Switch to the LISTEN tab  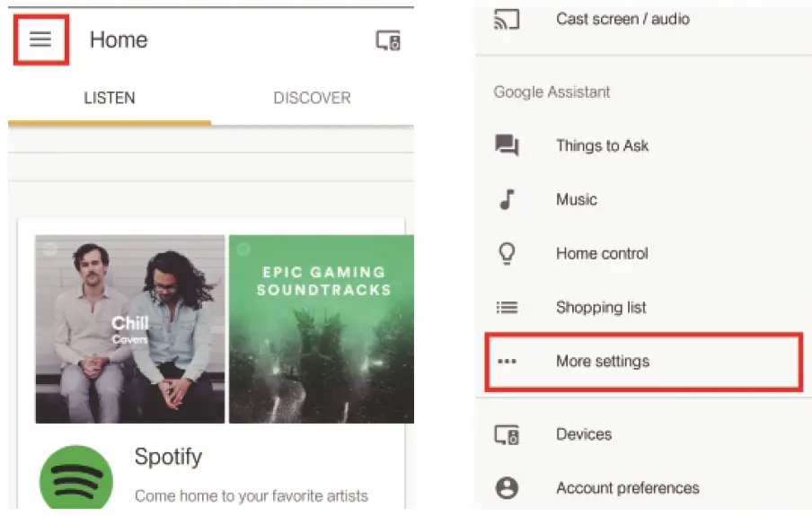110,98
